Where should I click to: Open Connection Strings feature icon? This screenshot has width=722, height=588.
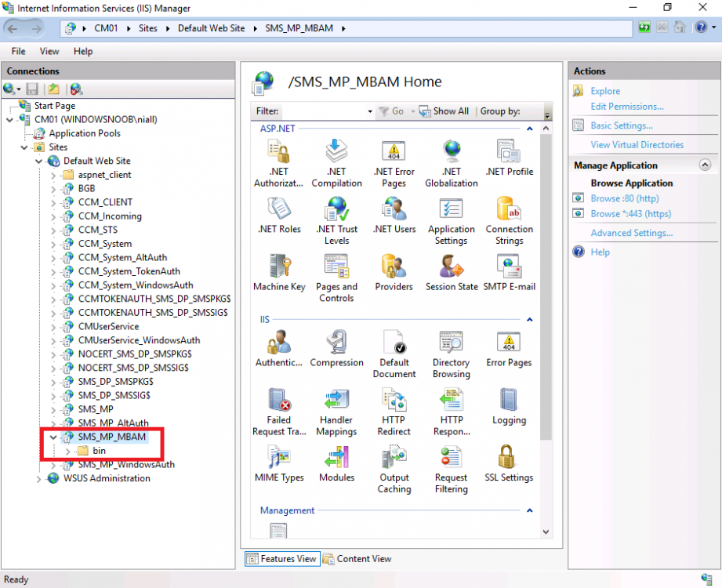tap(510, 221)
